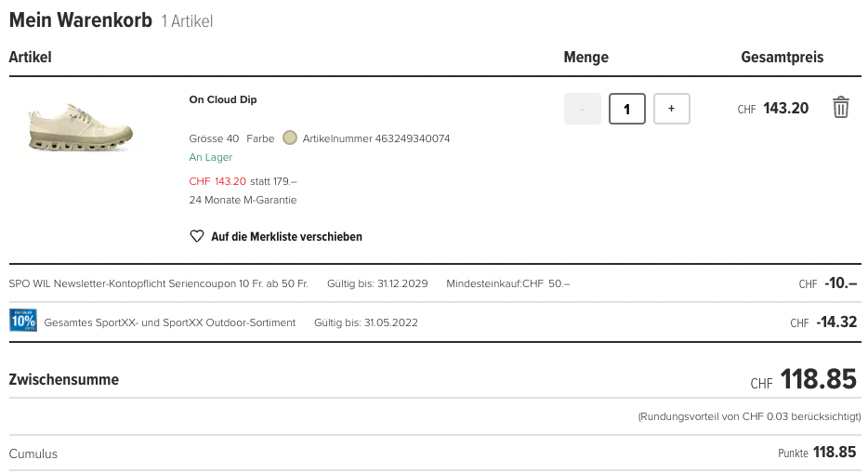Click the red CHF 143.20 sale price
The width and height of the screenshot is (868, 473).
point(217,181)
